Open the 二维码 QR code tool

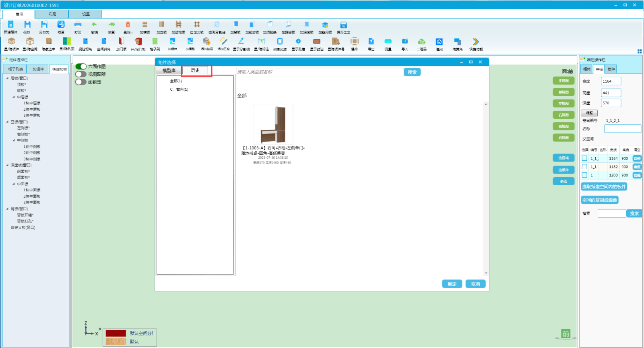pyautogui.click(x=421, y=41)
